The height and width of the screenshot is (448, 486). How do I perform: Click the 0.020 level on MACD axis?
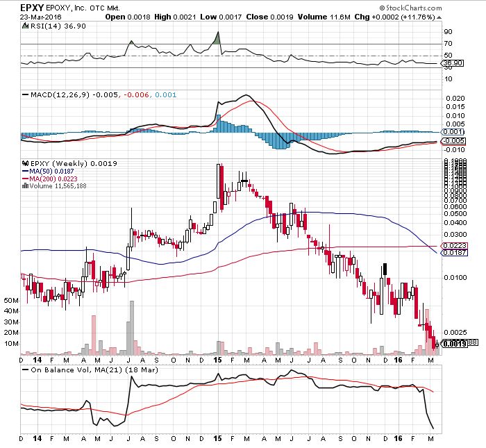455,99
